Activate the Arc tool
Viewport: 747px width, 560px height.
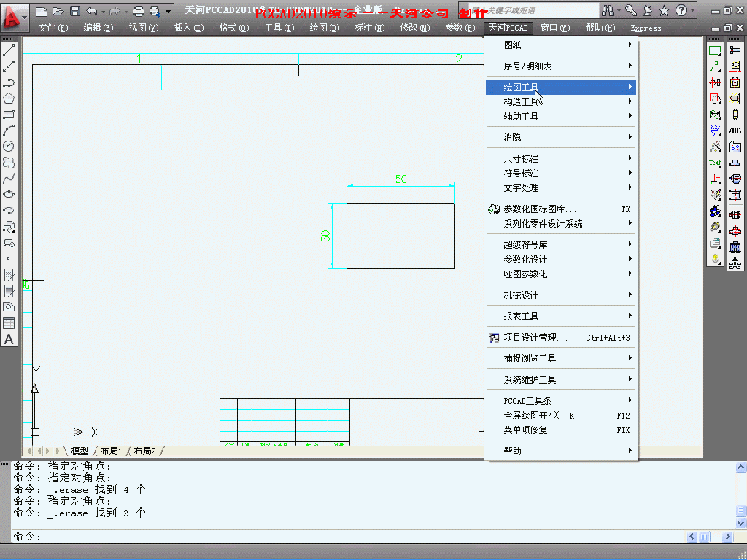coord(9,131)
